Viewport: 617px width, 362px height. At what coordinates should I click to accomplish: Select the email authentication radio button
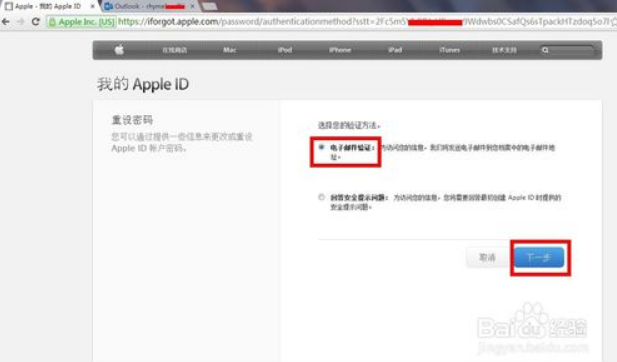(321, 148)
